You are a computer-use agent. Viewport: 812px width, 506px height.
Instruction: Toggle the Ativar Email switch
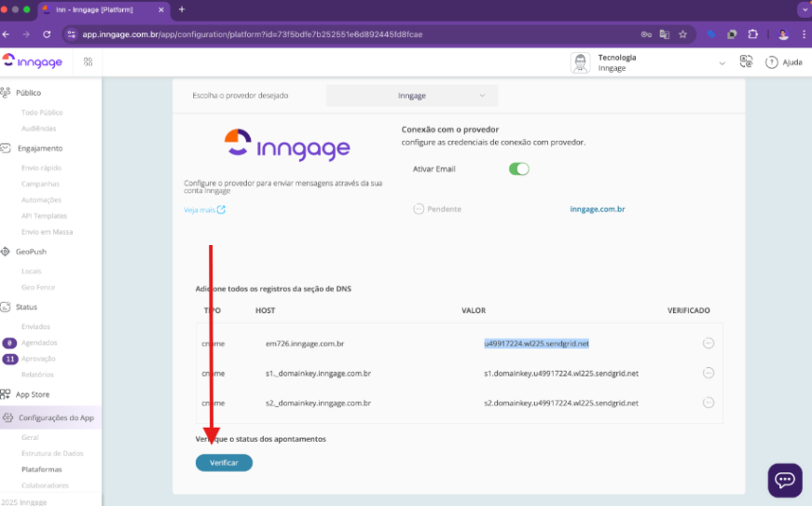(518, 169)
